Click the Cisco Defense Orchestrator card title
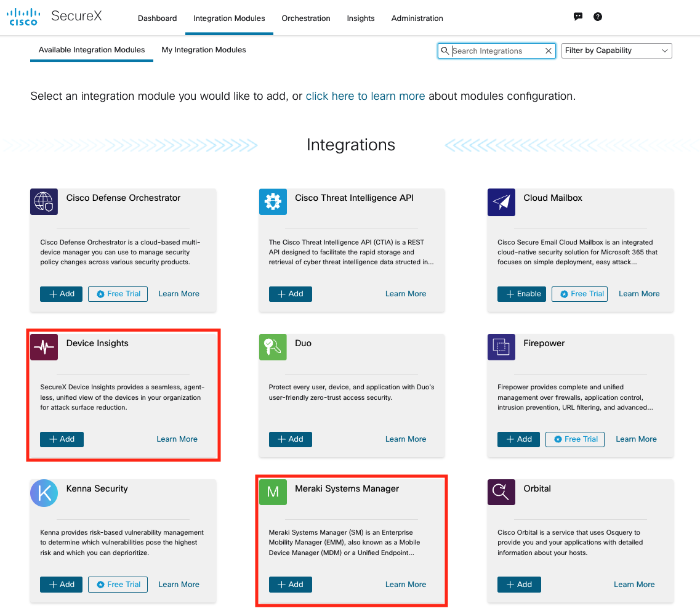This screenshot has height=616, width=700. [x=123, y=198]
